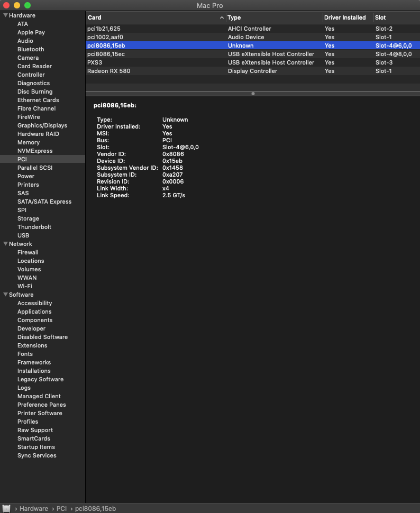
Task: Open Storage in the sidebar
Action: pyautogui.click(x=28, y=218)
